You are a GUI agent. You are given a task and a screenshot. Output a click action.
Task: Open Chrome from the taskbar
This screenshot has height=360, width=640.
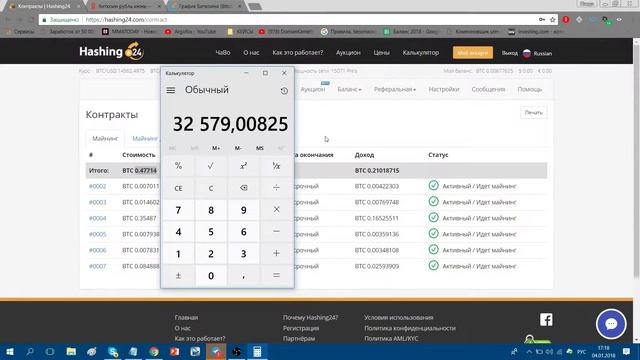pyautogui.click(x=154, y=351)
